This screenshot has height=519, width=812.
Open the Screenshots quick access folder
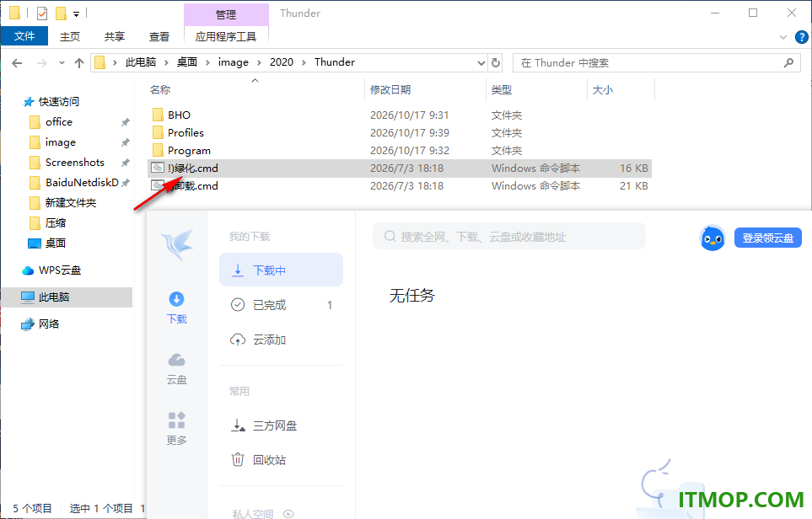[x=74, y=162]
